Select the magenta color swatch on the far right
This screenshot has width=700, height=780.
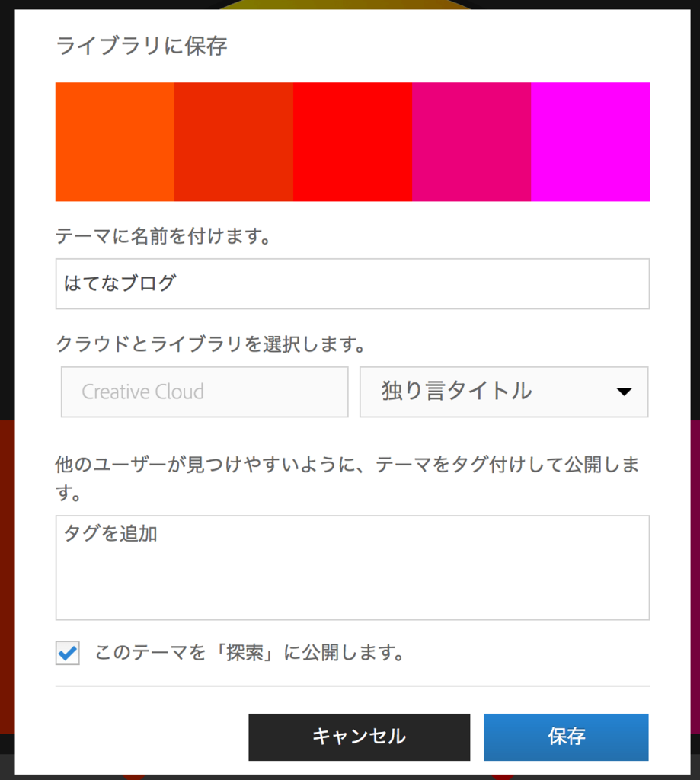click(590, 141)
